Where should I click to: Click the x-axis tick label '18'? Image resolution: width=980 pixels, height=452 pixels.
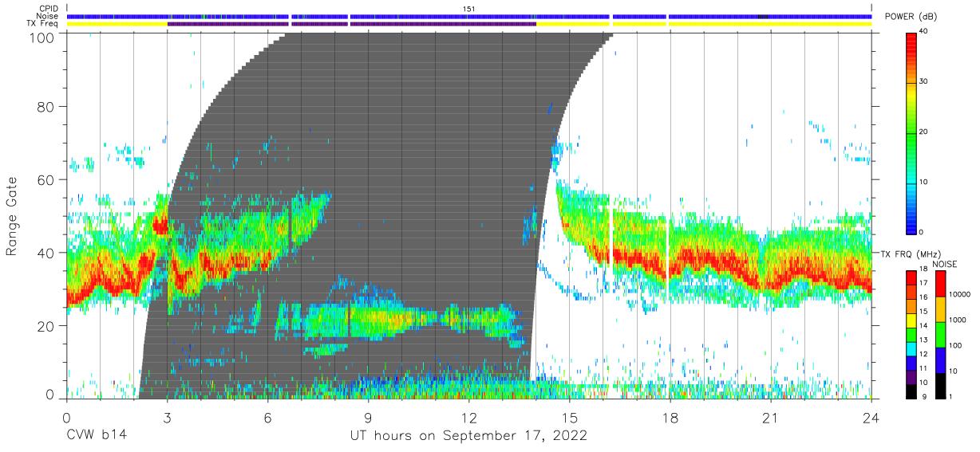click(x=670, y=417)
